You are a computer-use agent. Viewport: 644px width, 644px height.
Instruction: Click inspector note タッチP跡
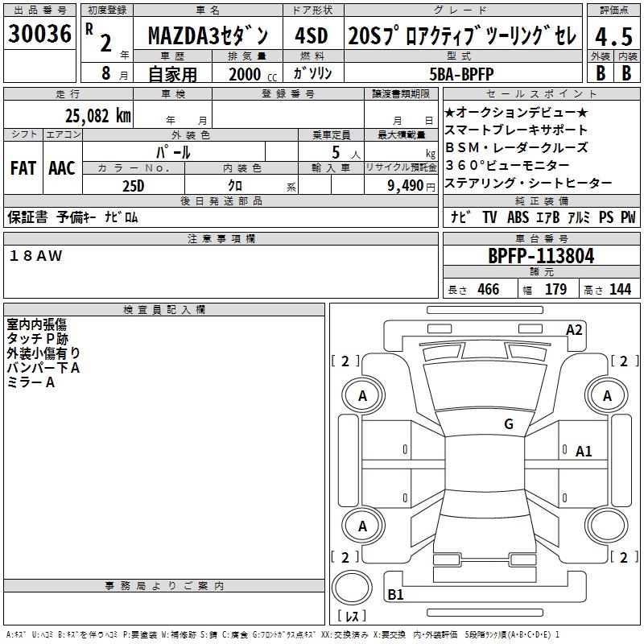(x=37, y=339)
